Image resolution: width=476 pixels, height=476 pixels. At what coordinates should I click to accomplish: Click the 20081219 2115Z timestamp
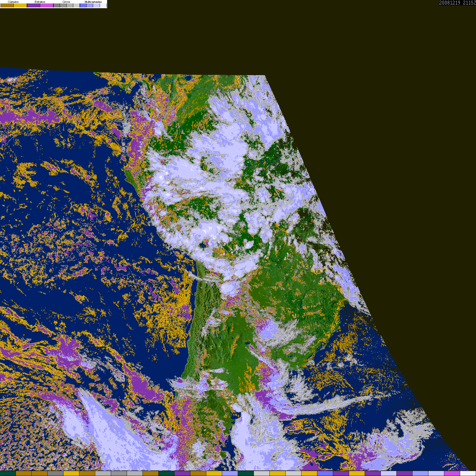click(457, 3)
